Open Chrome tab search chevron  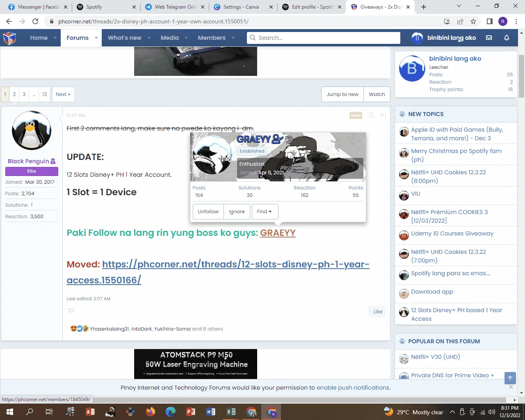click(x=459, y=6)
